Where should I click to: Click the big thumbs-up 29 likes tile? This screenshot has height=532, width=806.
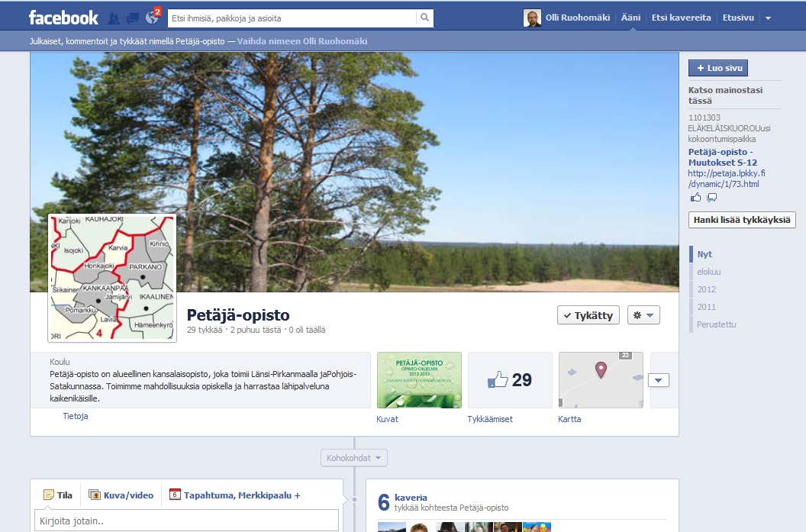coord(510,380)
